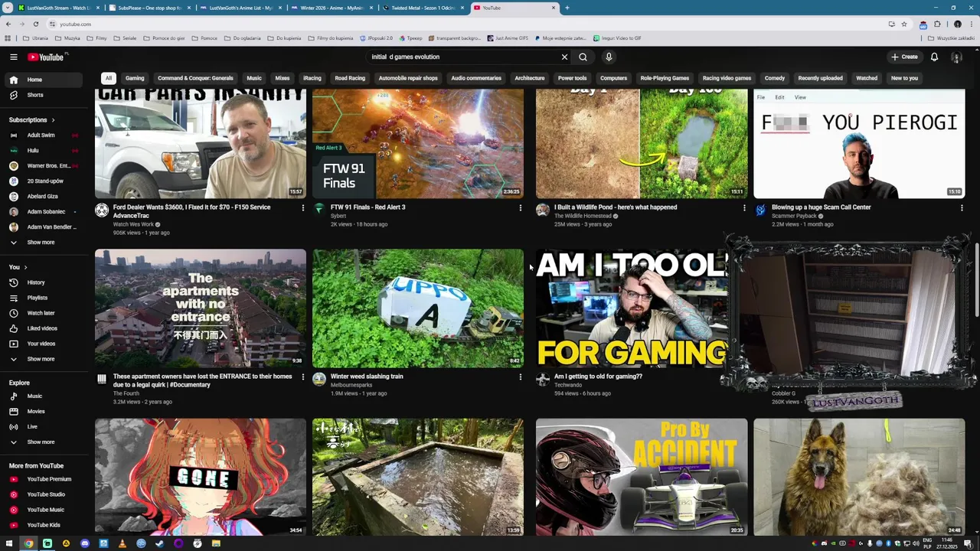Open options menu for Scam Call Center video
980x551 pixels.
[x=962, y=207]
